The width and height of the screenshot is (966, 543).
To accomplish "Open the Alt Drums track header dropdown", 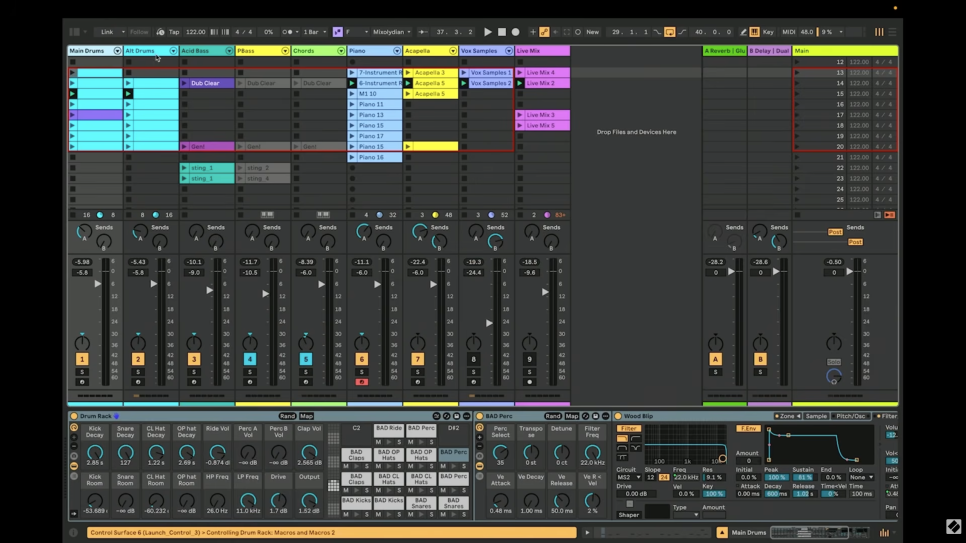I will click(173, 51).
